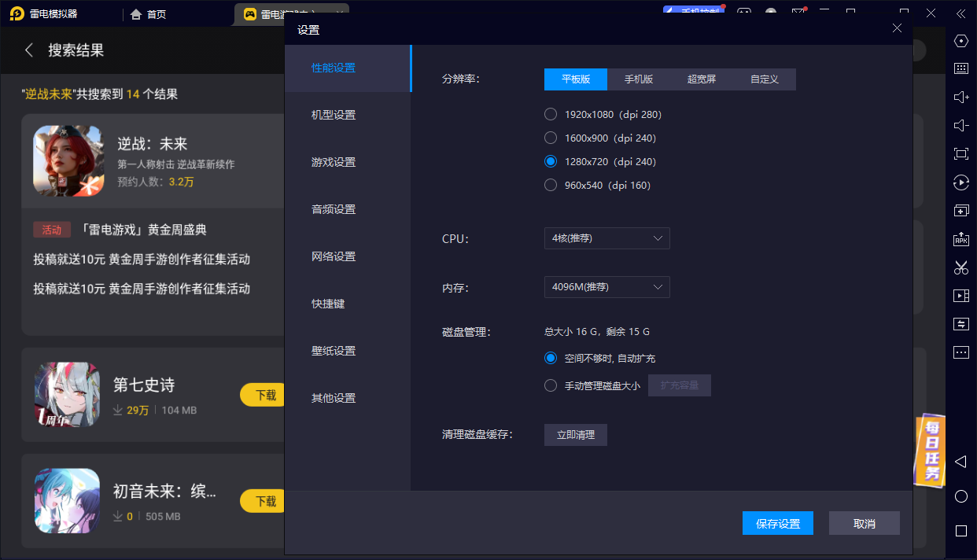977x560 pixels.
Task: Open the CPU cores dropdown
Action: pyautogui.click(x=606, y=238)
